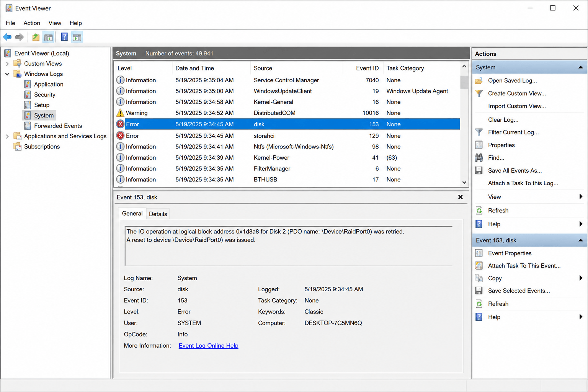Open the View menu in menu bar
Viewport: 588px width, 392px height.
[x=55, y=23]
